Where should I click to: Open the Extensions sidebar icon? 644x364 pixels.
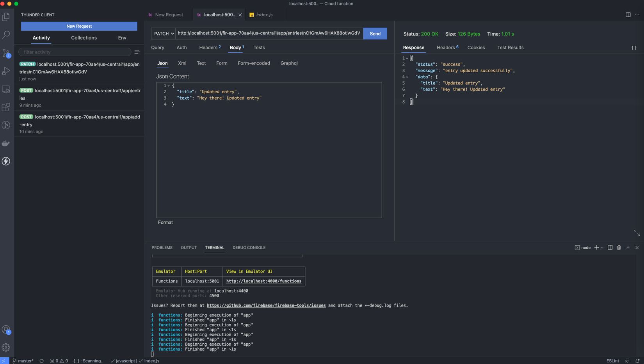pos(6,107)
